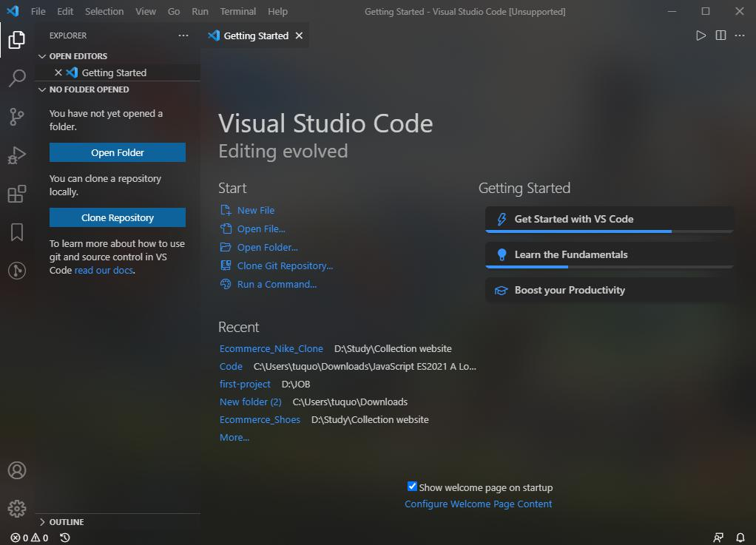Open the Terminal menu
756x545 pixels.
pos(237,12)
